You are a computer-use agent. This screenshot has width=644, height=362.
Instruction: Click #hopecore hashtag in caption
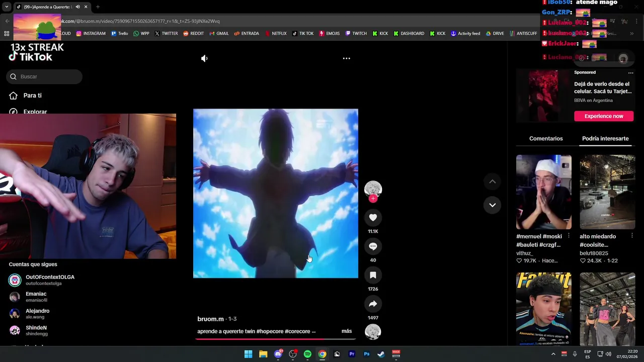coord(270,331)
